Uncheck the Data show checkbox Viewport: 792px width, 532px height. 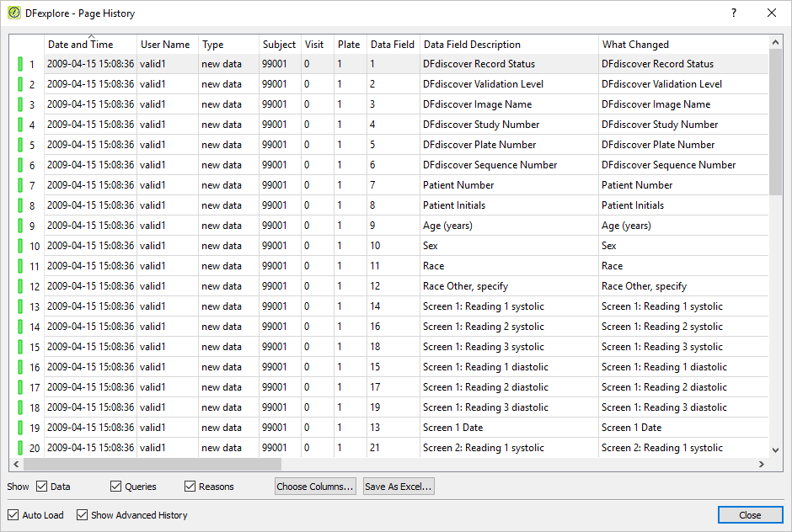pyautogui.click(x=42, y=487)
